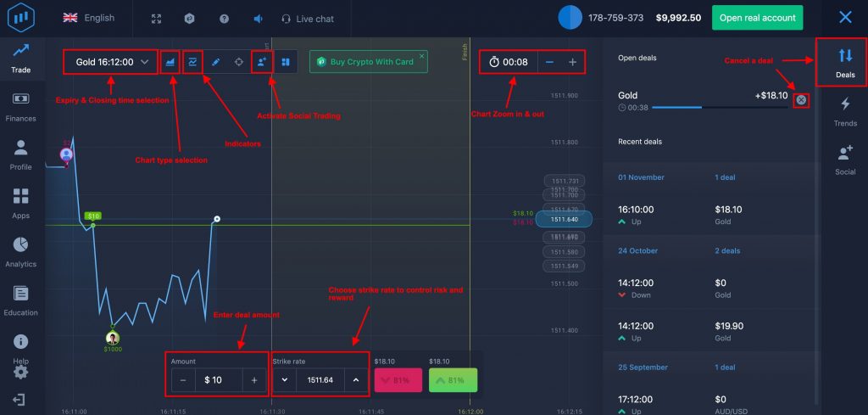Open Live chat
This screenshot has height=415, width=868.
point(308,19)
